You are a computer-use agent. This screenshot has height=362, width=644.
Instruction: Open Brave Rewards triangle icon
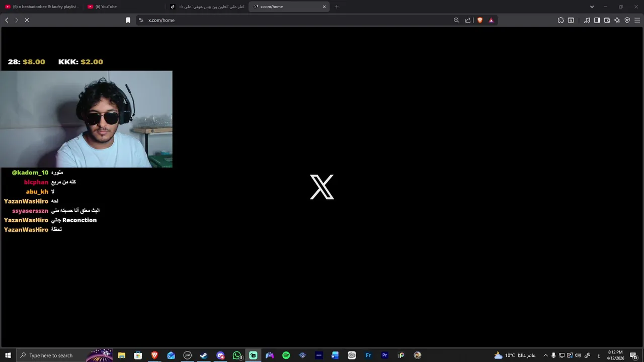coord(491,20)
